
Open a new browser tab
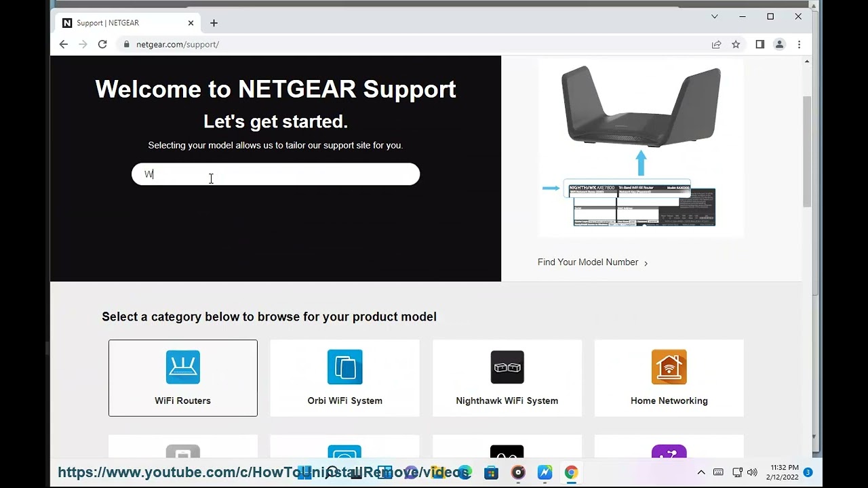click(x=214, y=23)
